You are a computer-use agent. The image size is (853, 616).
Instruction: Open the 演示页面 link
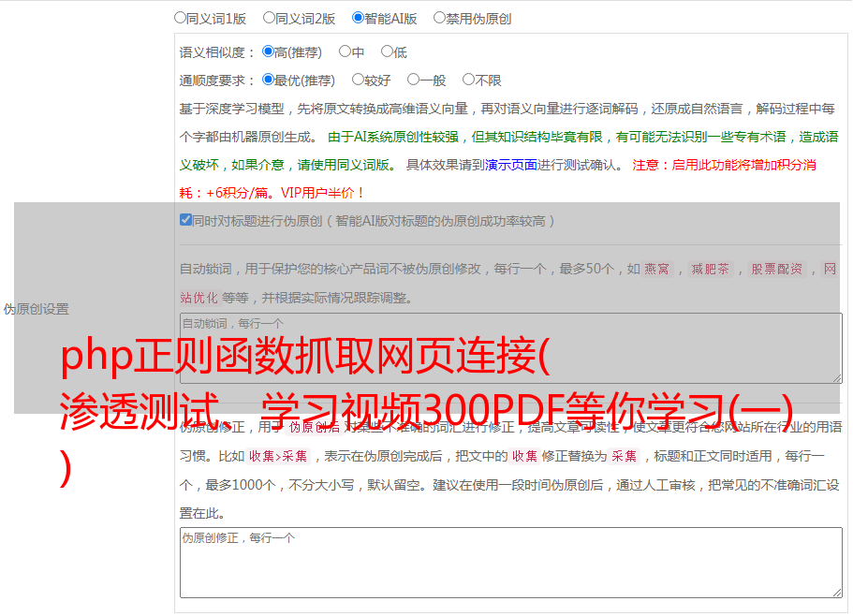[x=511, y=165]
